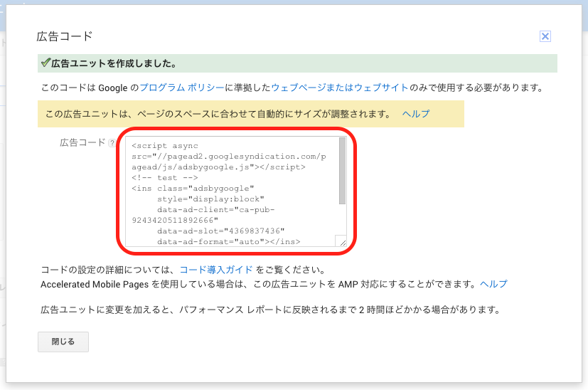Open the コード導入ガイド link
The height and width of the screenshot is (390, 588).
216,270
